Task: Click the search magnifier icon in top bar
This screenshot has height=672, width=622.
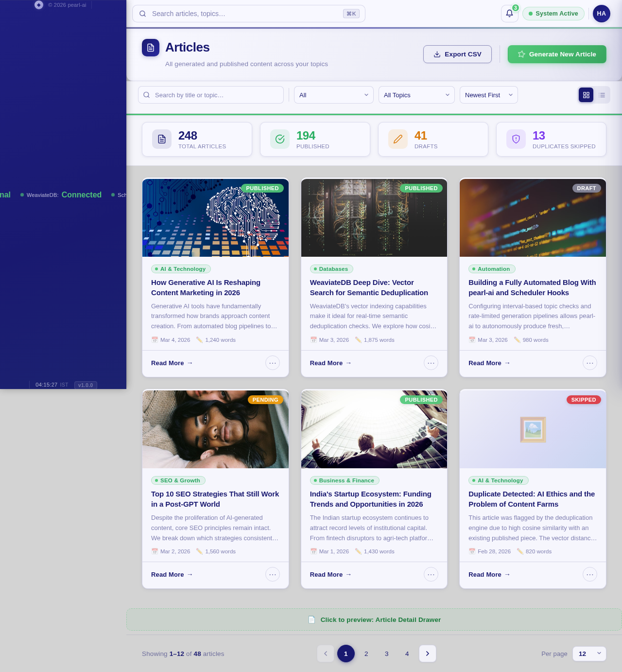Action: (143, 14)
